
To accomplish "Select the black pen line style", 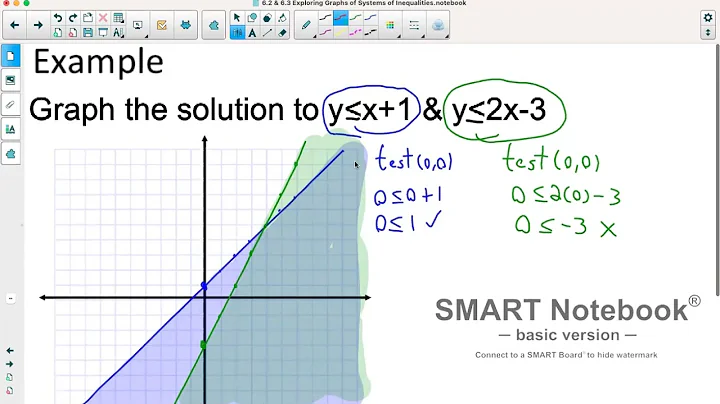I will point(325,18).
